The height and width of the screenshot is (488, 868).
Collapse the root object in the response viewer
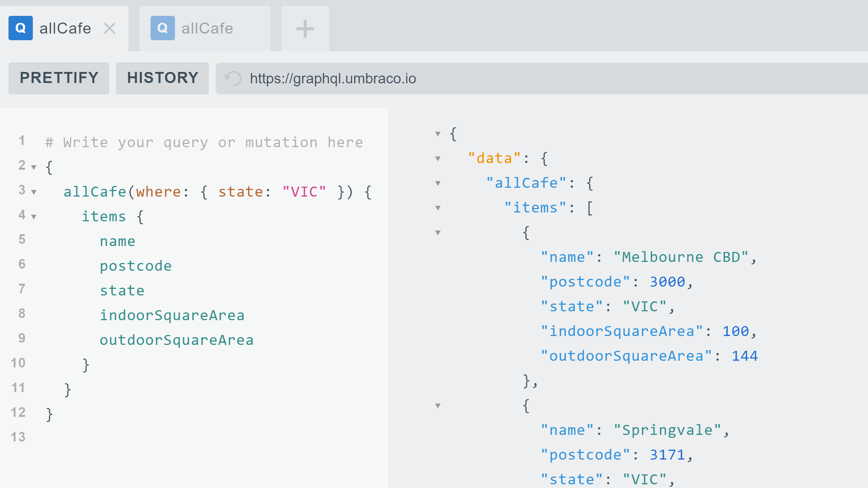point(437,134)
